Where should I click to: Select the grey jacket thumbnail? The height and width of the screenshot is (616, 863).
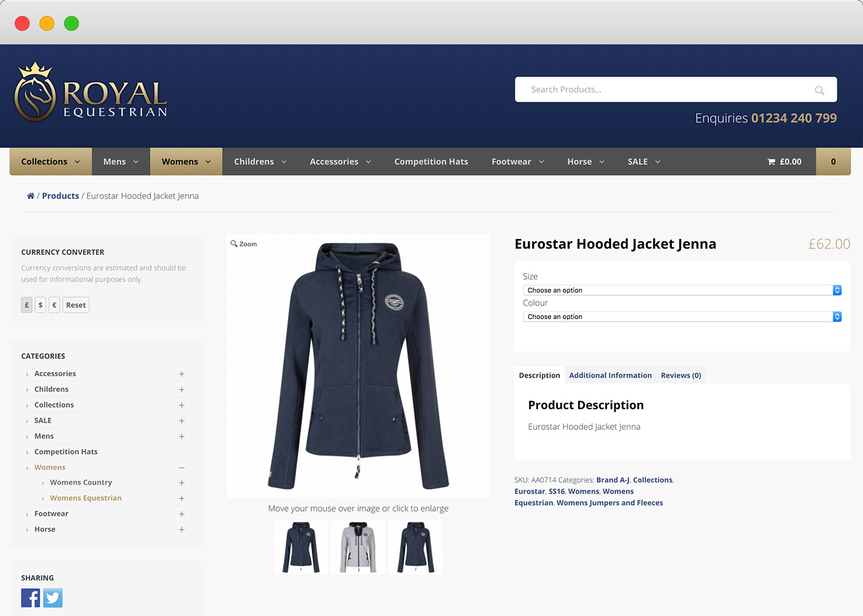click(358, 547)
